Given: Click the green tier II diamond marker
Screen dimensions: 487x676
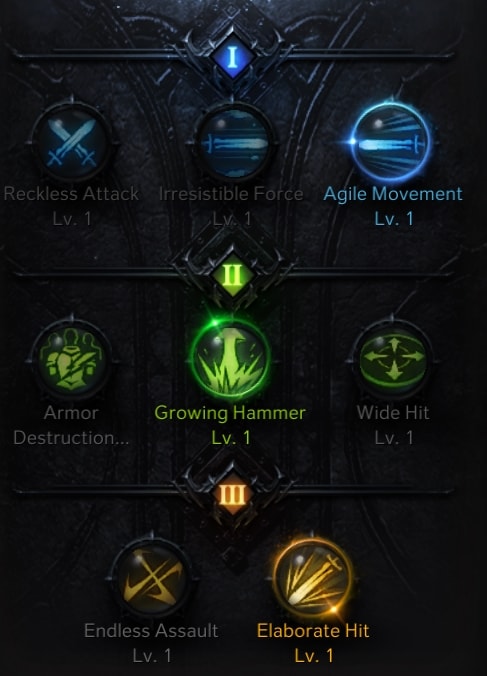Looking at the screenshot, I should 233,275.
